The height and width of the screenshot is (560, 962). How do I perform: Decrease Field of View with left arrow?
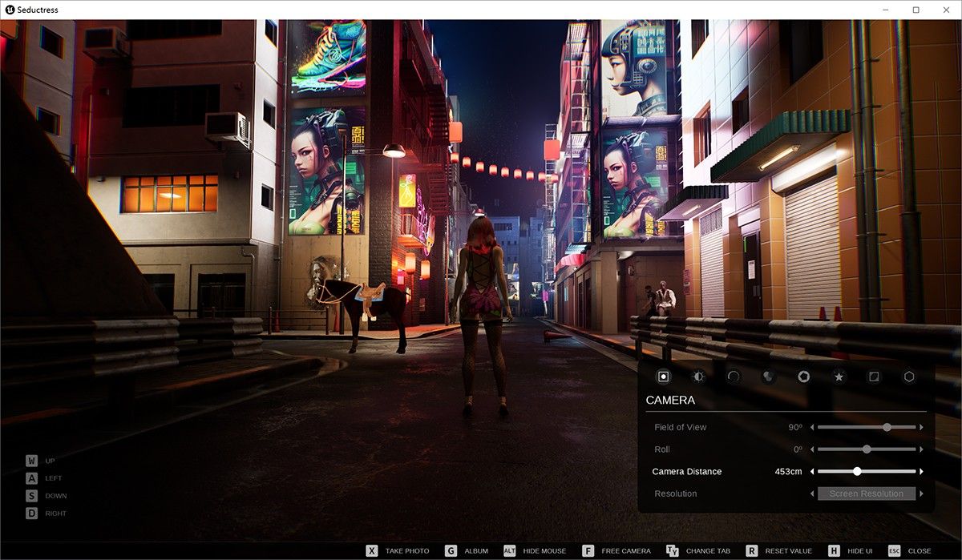point(812,428)
